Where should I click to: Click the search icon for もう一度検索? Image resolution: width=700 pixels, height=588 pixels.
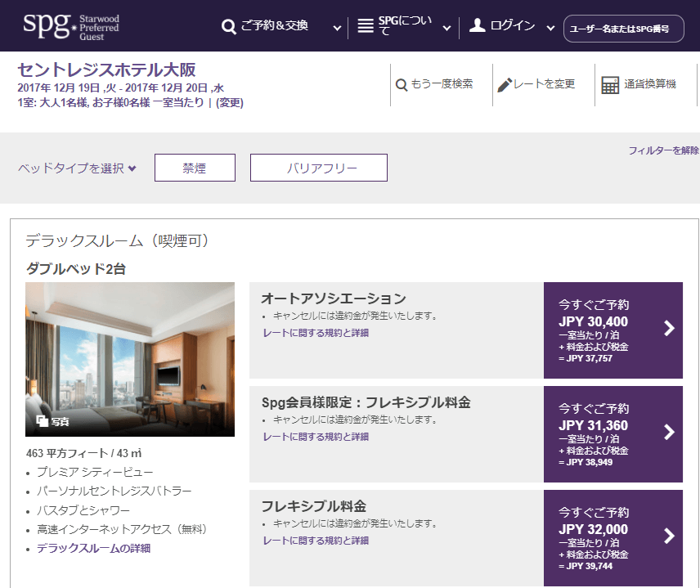(x=402, y=84)
